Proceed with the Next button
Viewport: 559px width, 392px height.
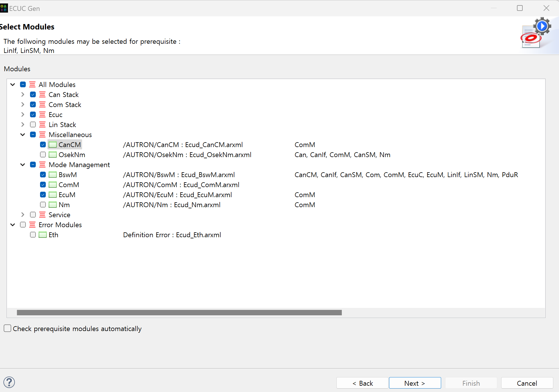tap(415, 383)
